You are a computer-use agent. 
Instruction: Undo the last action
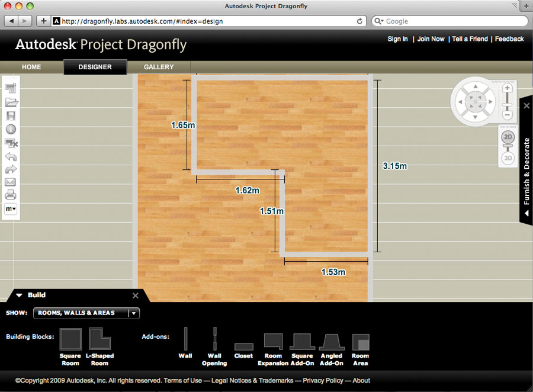(x=11, y=157)
